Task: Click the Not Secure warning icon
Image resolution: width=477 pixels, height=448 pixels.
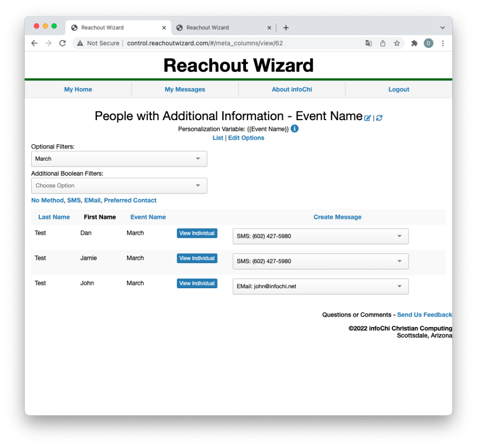Action: 80,43
